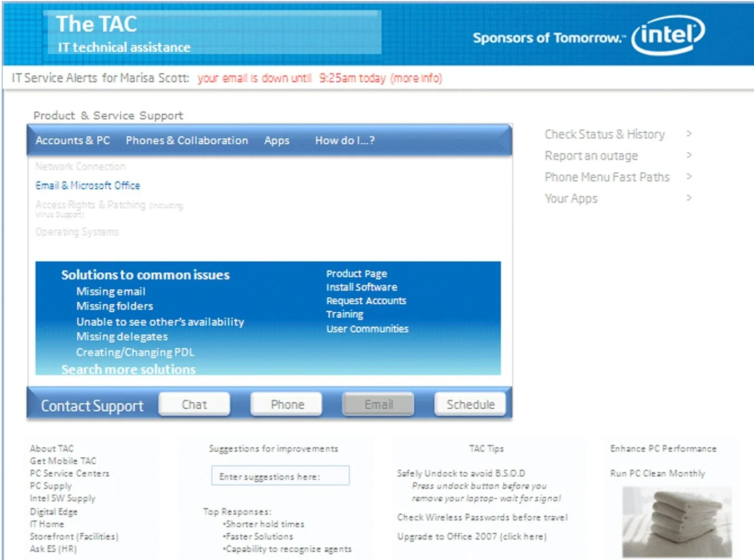Open Storefront (Facilities) link

[74, 536]
